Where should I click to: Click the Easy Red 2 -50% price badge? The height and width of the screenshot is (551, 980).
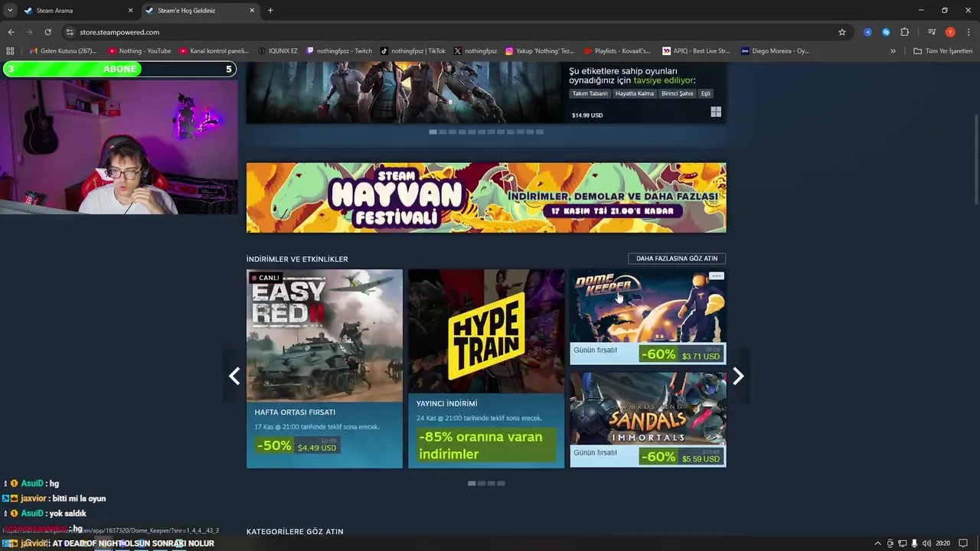coord(297,445)
